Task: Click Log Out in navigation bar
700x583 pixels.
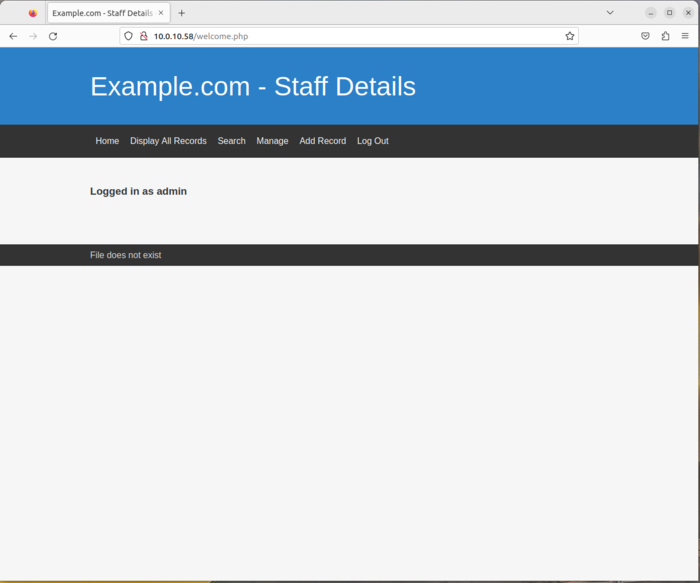Action: tap(372, 141)
